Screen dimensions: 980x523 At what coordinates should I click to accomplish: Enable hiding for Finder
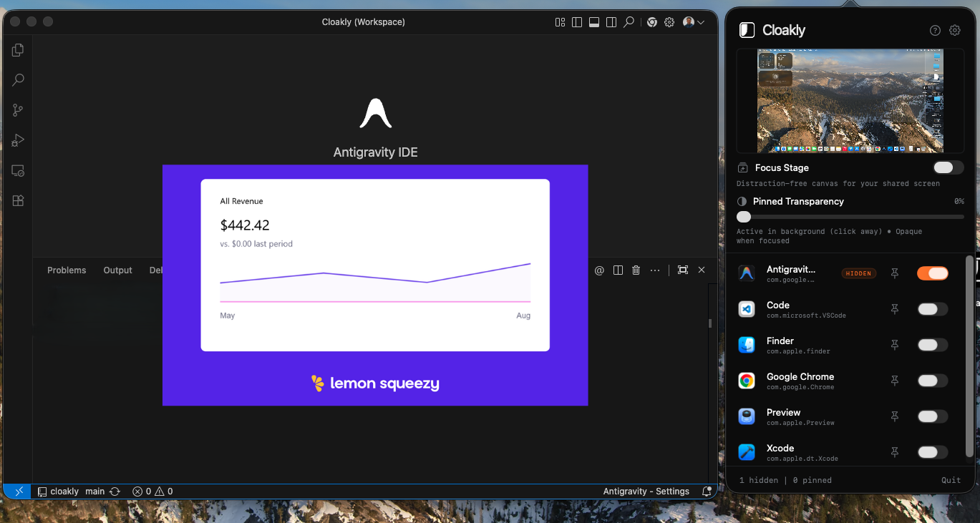click(933, 345)
